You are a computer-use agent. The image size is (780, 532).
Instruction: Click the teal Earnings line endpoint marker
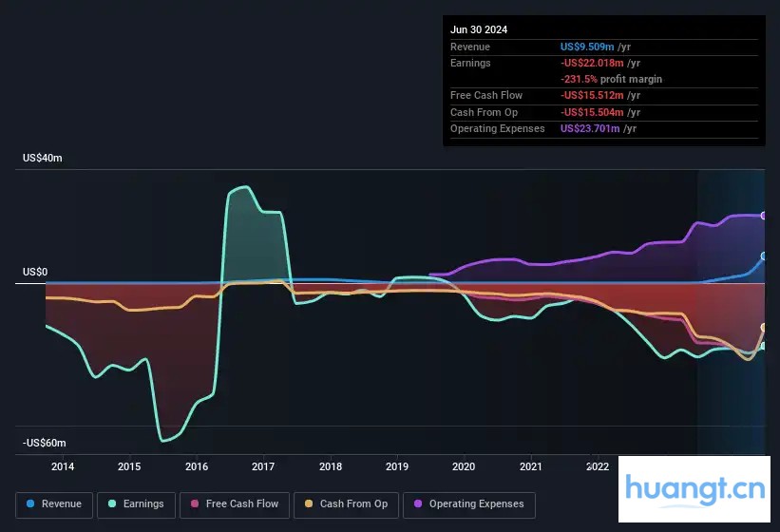[x=763, y=346]
